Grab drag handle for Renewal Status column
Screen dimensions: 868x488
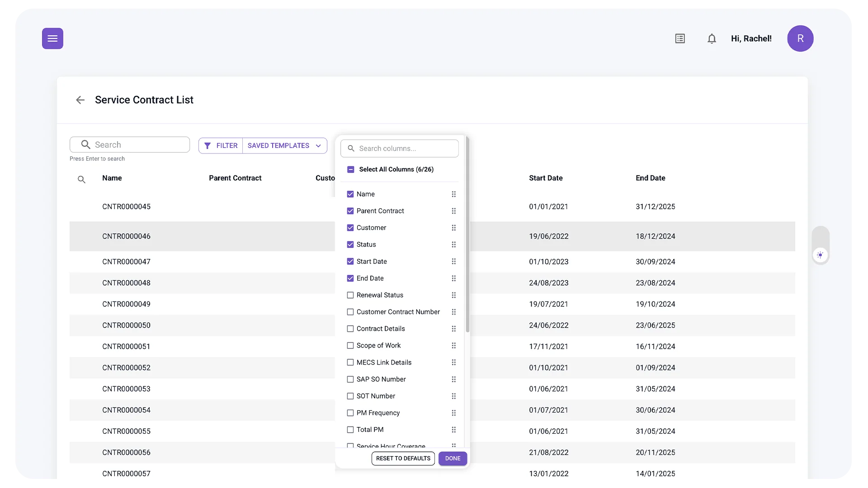453,295
